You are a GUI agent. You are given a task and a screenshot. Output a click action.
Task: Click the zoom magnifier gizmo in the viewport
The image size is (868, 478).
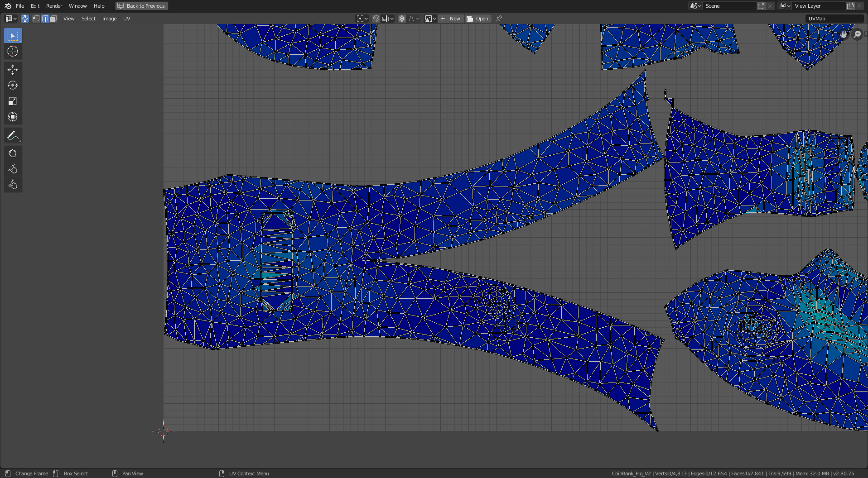click(857, 34)
